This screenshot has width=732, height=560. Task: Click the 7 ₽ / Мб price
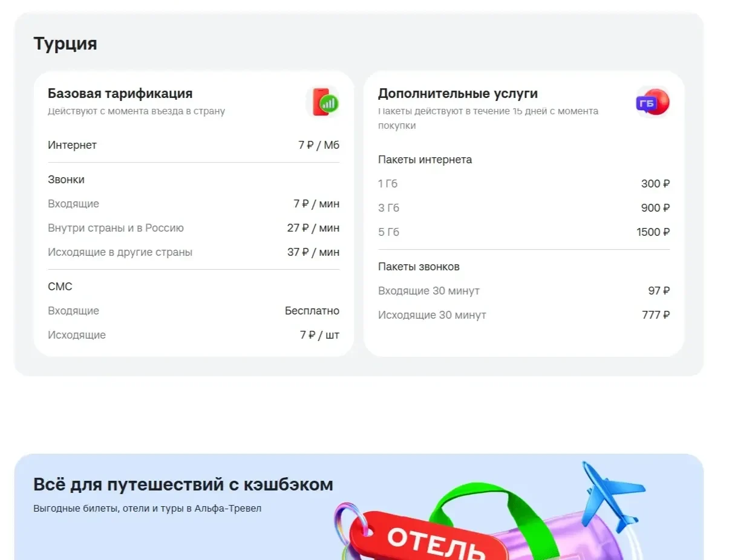click(319, 145)
